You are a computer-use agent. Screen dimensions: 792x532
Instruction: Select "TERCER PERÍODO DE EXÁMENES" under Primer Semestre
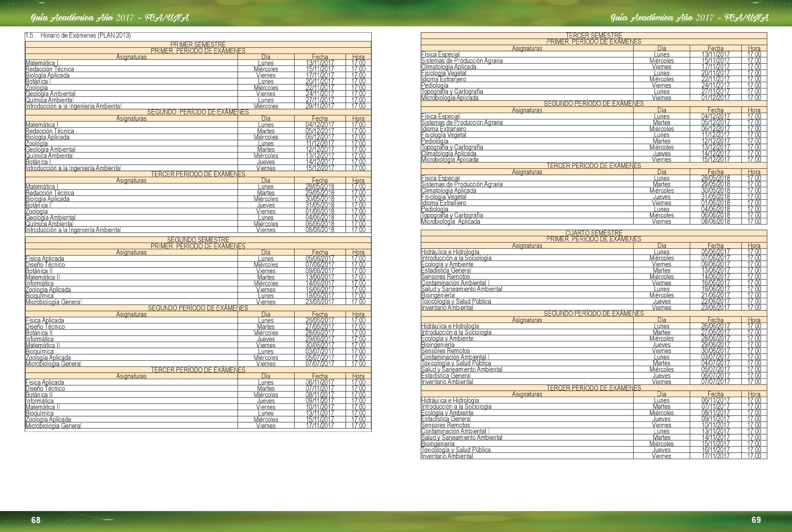(198, 174)
